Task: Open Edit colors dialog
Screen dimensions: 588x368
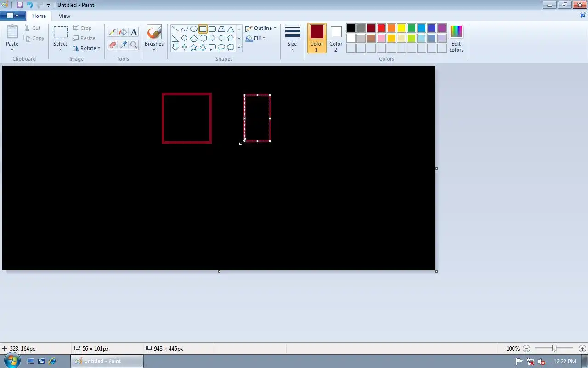Action: point(456,38)
